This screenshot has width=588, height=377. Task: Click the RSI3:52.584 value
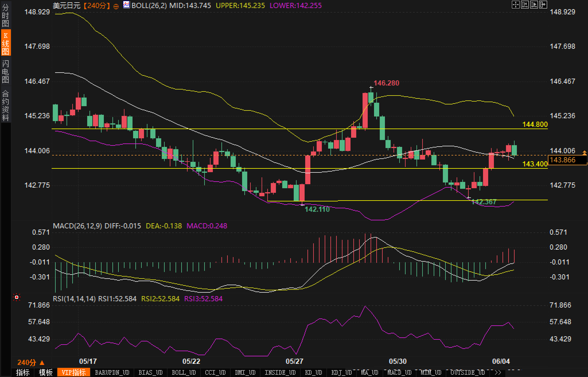[203, 299]
